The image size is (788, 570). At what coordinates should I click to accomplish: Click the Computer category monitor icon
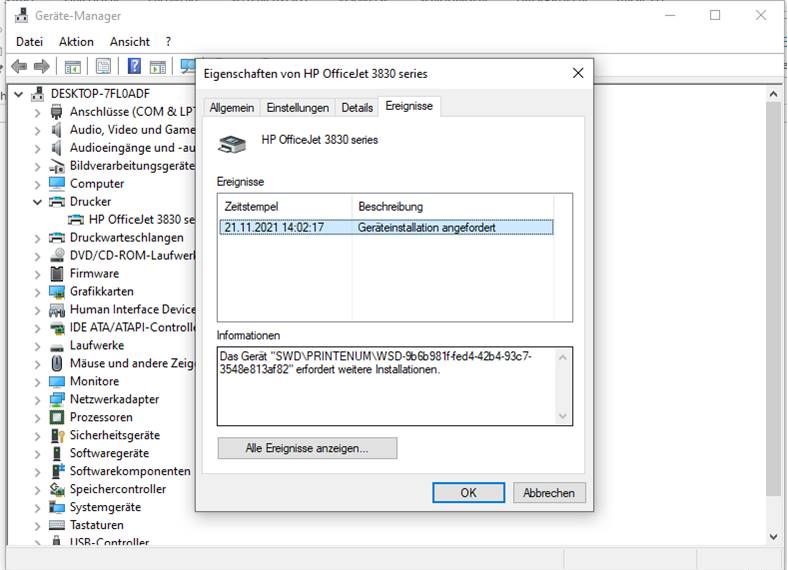(x=57, y=183)
